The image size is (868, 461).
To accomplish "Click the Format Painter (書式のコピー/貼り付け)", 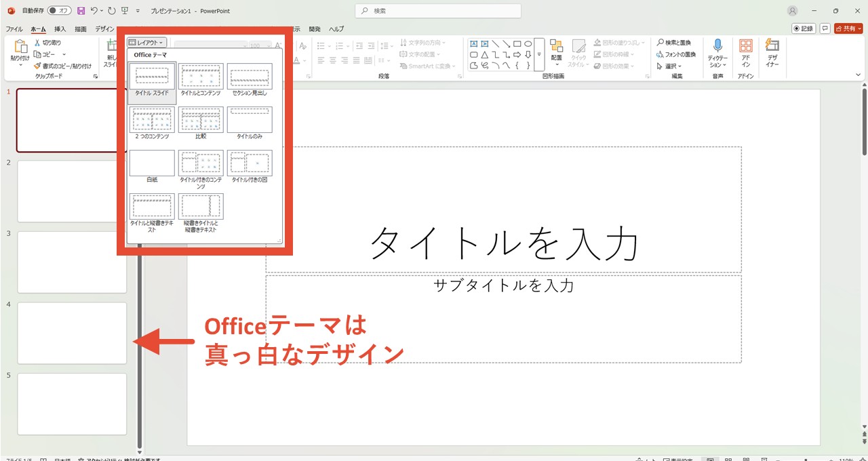I will coord(62,66).
